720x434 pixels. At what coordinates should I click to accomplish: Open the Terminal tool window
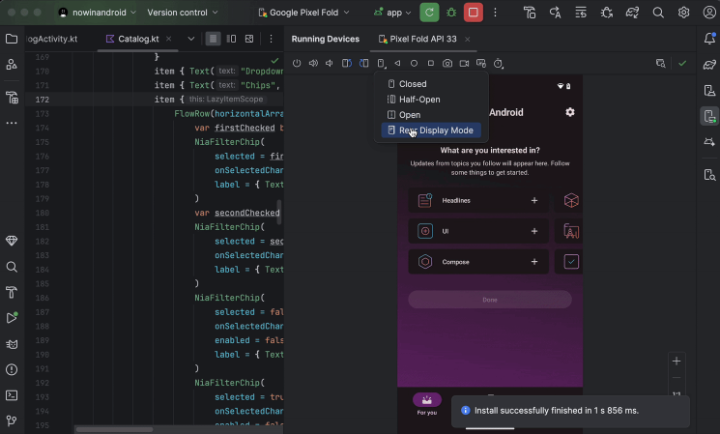point(11,395)
